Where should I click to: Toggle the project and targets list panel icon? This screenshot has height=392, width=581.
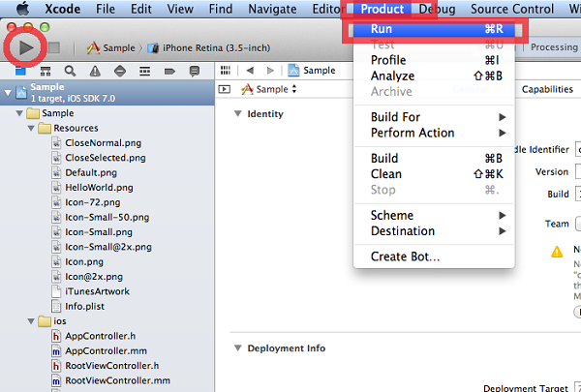tap(225, 89)
